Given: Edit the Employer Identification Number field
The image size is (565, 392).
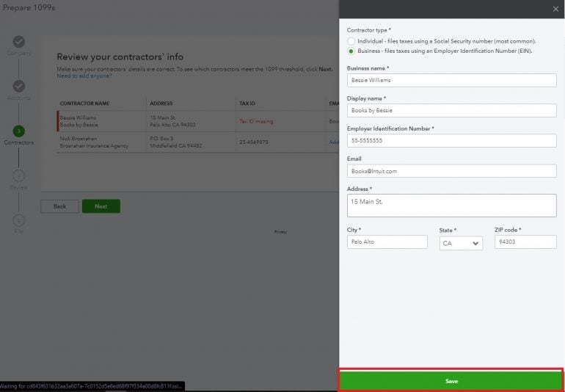Looking at the screenshot, I should click(x=451, y=140).
